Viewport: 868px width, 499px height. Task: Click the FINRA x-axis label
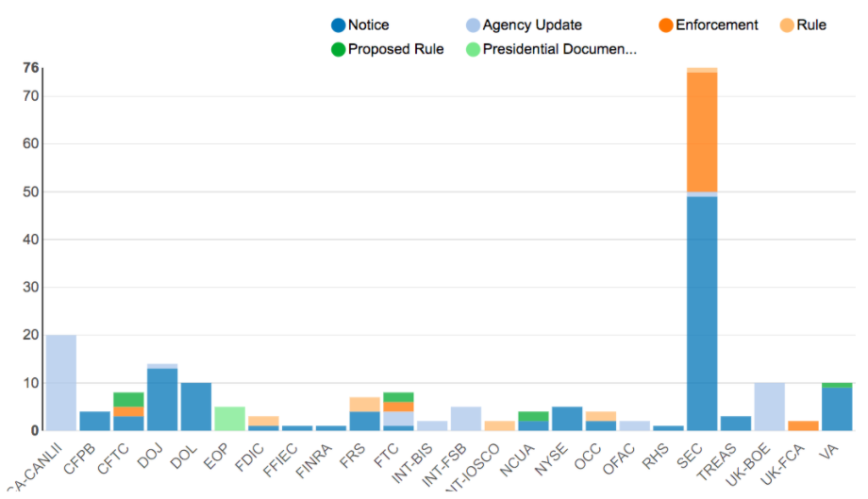(x=314, y=460)
